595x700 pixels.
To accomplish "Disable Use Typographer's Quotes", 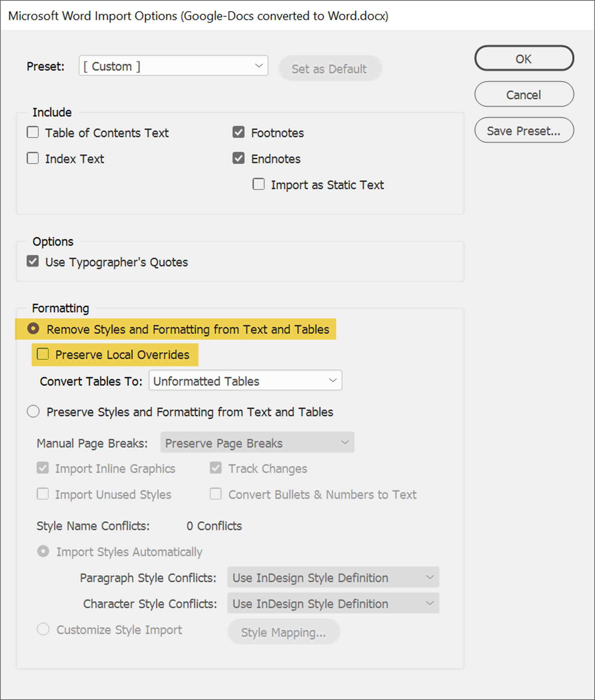I will [33, 261].
